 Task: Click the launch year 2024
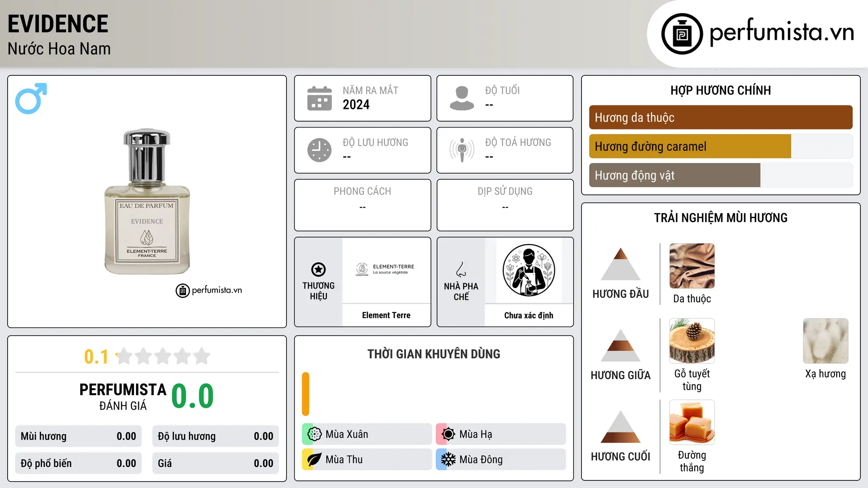point(356,105)
